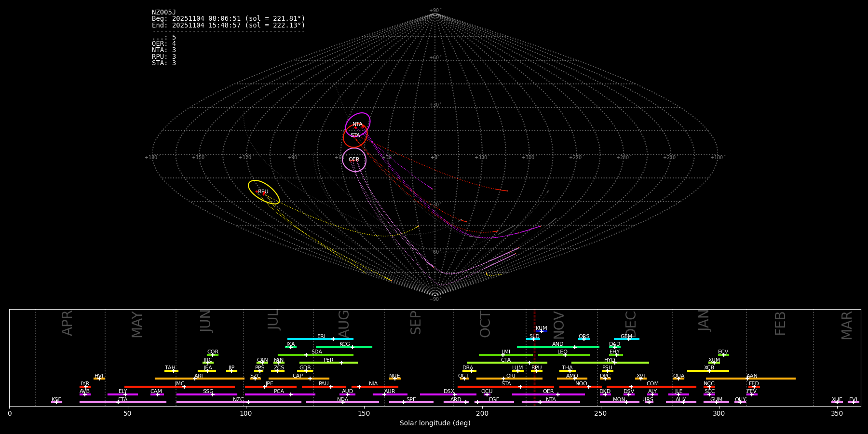Click the NZ005J station title text
Screen dimensions: 868x434
(164, 13)
